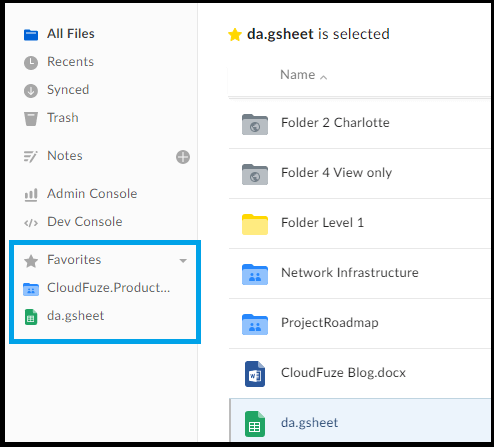Open the Network Infrastructure shared folder
This screenshot has height=447, width=494.
(359, 273)
